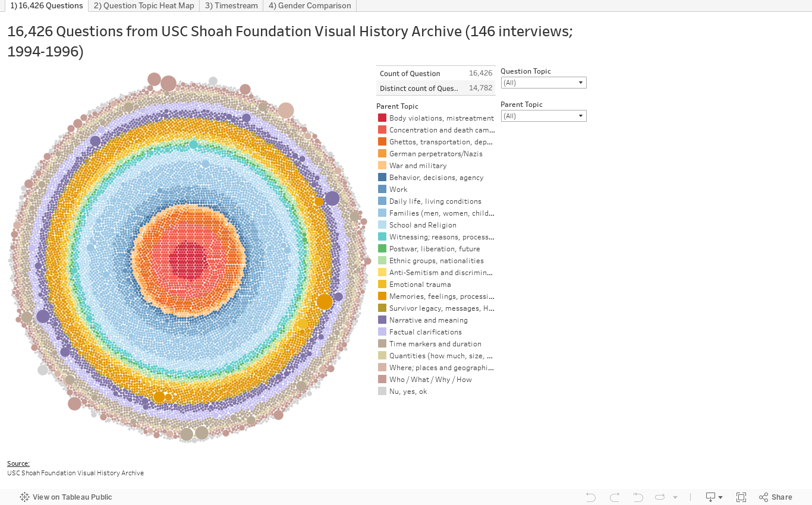The height and width of the screenshot is (505, 812).
Task: Open the Parent Topic filter dropdown
Action: 543,116
